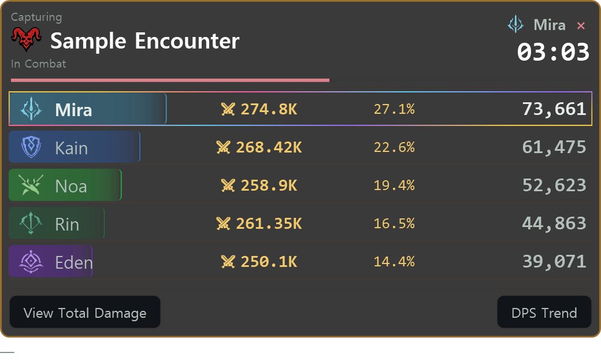
Task: Open View Total Damage
Action: click(85, 312)
